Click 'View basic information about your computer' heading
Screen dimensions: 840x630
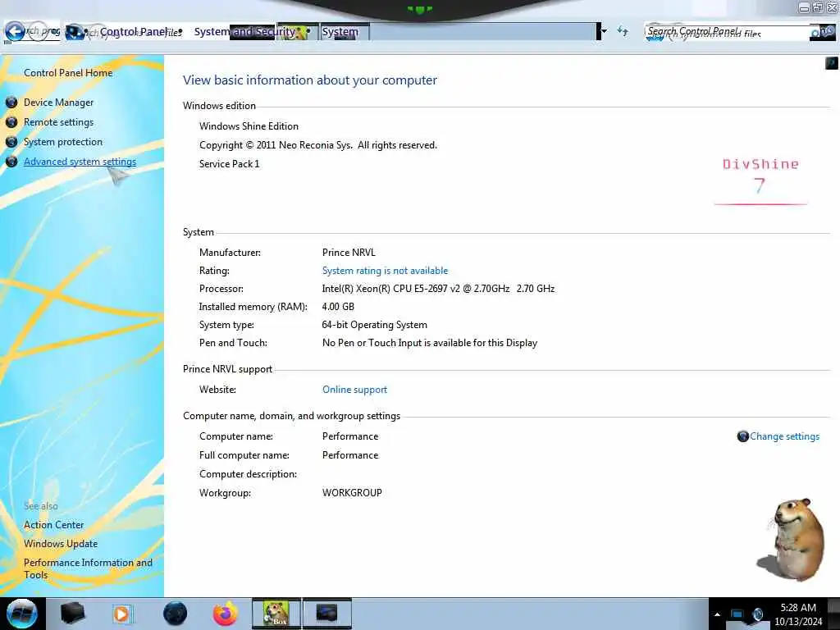click(309, 80)
